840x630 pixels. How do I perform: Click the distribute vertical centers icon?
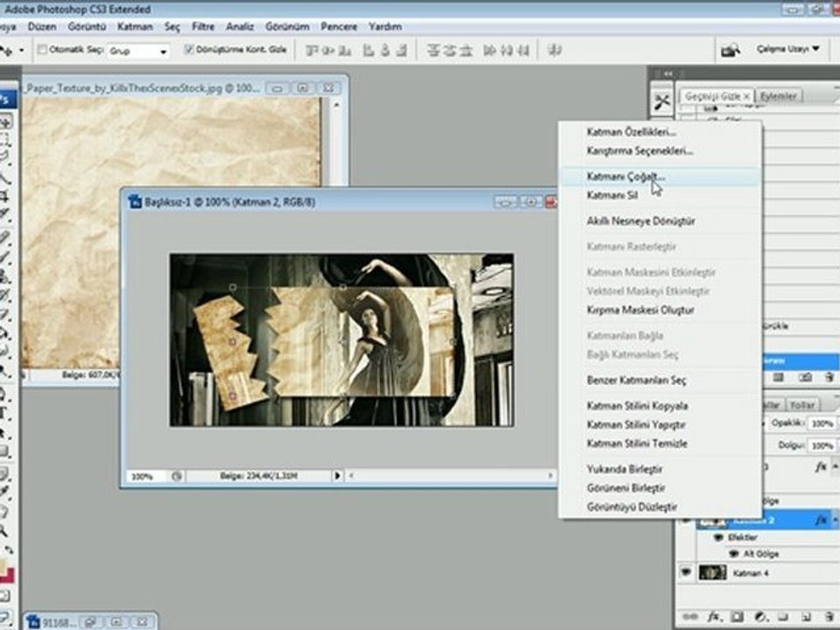(x=450, y=51)
